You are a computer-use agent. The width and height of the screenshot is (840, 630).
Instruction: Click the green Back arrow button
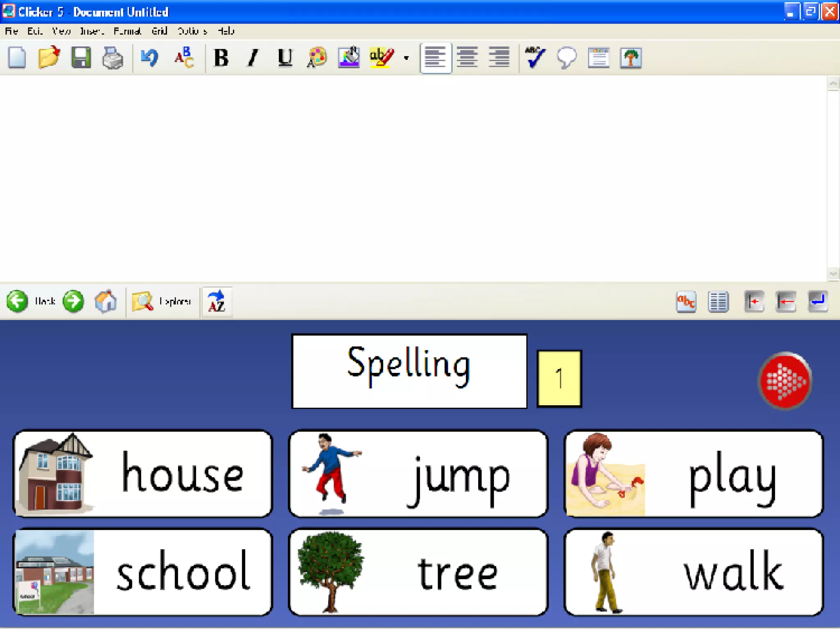17,301
